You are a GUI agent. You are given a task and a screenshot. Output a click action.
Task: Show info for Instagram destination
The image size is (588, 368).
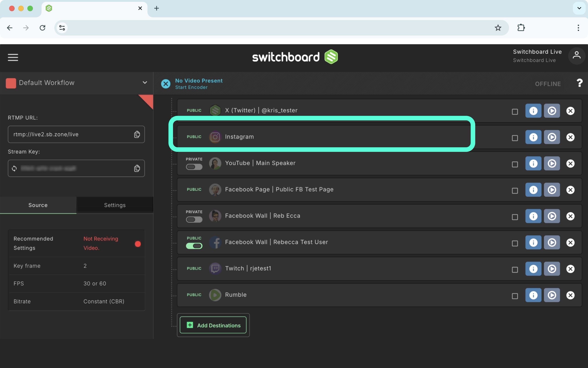pyautogui.click(x=533, y=137)
